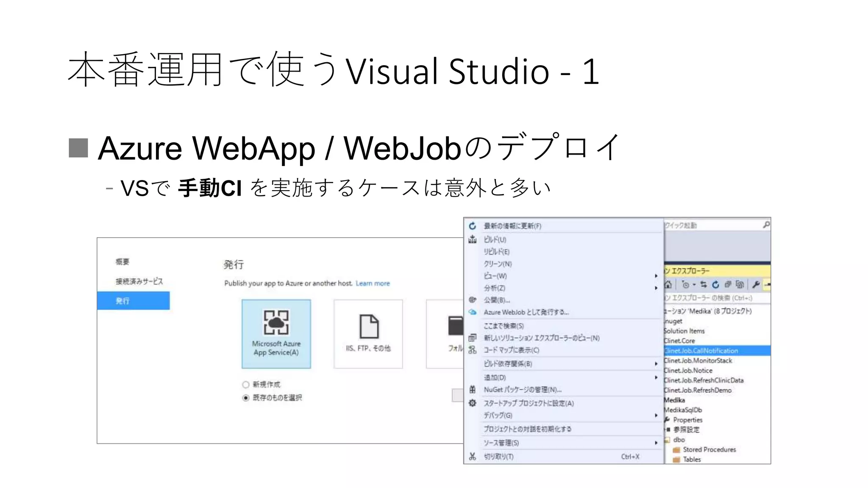Select the Medika project node
Screen dimensions: 868x488
click(x=674, y=400)
